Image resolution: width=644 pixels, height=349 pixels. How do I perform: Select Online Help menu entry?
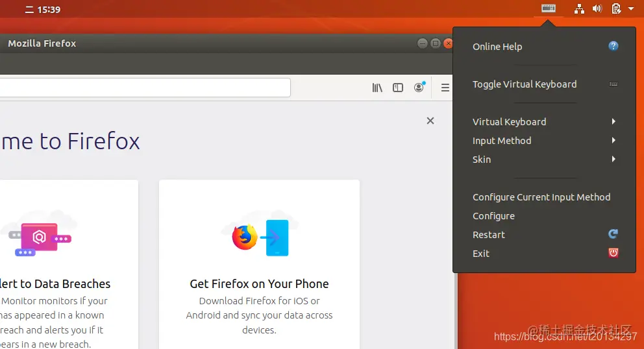544,47
